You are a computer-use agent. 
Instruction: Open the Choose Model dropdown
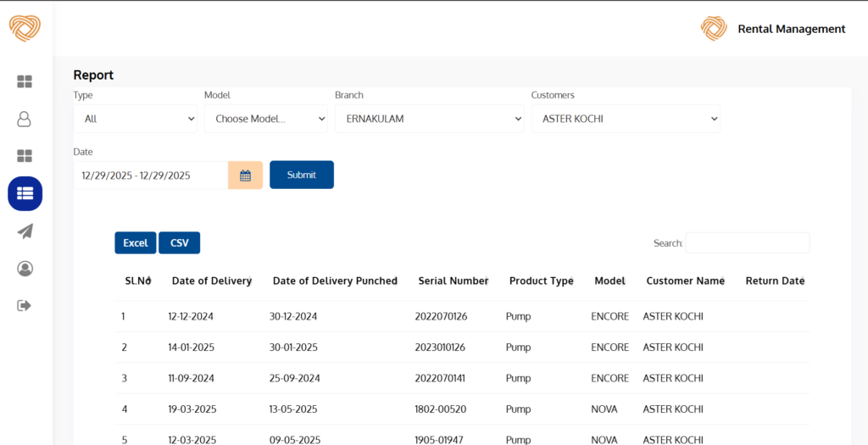[265, 119]
